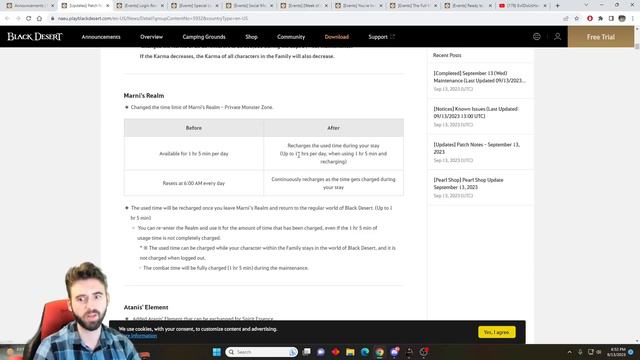Show hidden system tray icons

(x=569, y=352)
